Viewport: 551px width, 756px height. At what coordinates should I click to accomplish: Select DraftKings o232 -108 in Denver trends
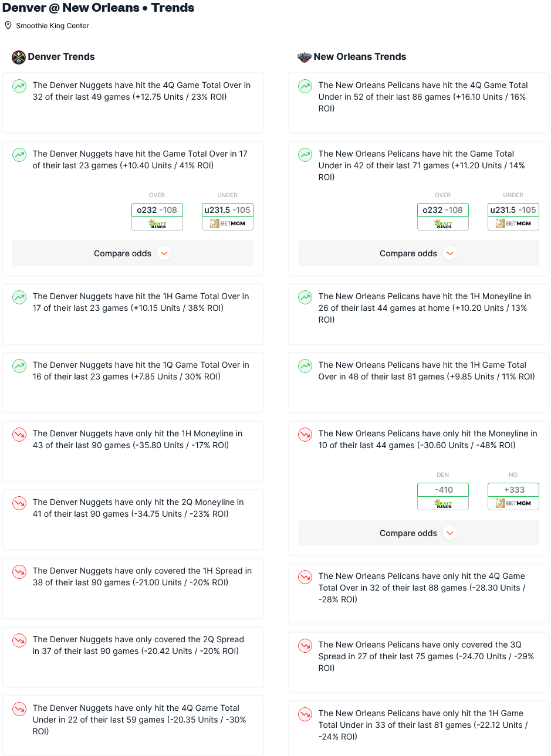(157, 216)
